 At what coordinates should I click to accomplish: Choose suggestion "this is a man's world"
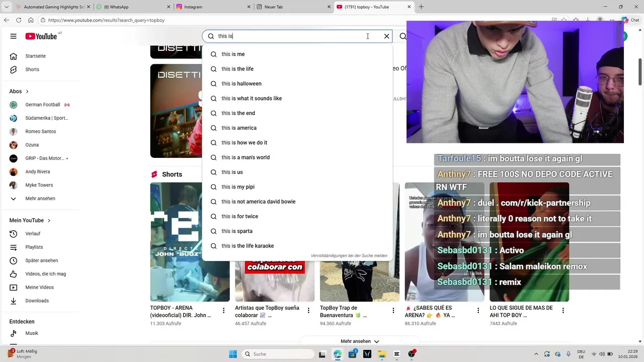pyautogui.click(x=297, y=157)
